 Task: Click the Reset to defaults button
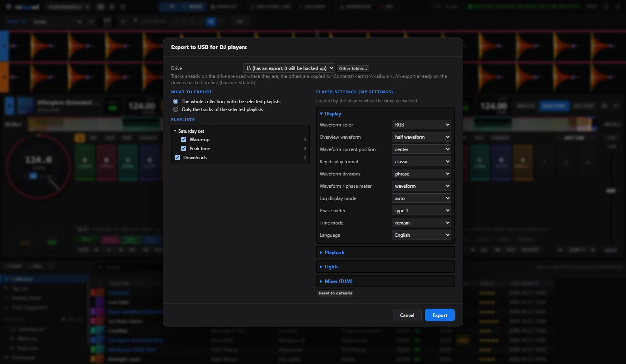click(x=335, y=293)
